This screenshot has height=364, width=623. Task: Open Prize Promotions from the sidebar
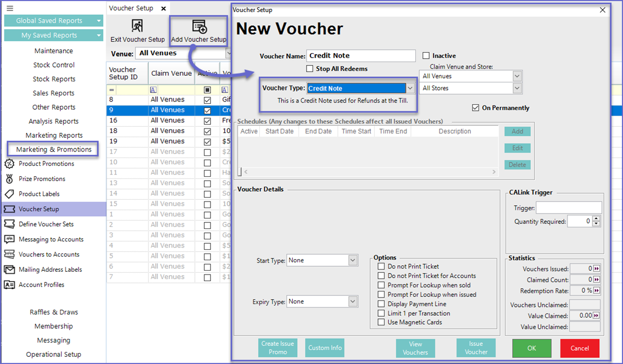pos(42,179)
